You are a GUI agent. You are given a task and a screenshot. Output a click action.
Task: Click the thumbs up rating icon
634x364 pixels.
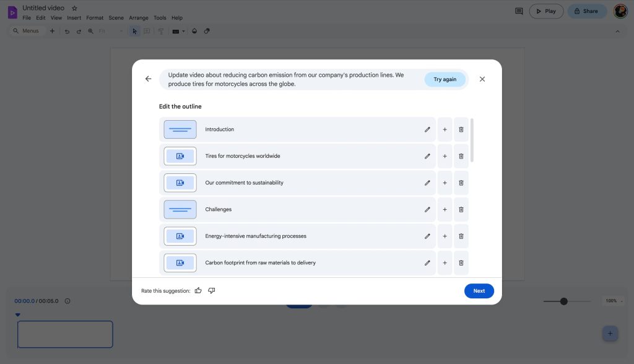pos(198,290)
